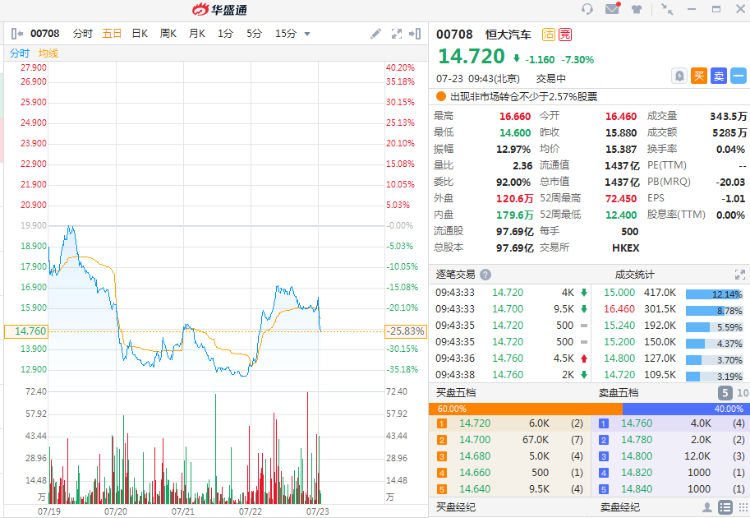
Task: Show 5-level order book depth
Action: (x=725, y=393)
